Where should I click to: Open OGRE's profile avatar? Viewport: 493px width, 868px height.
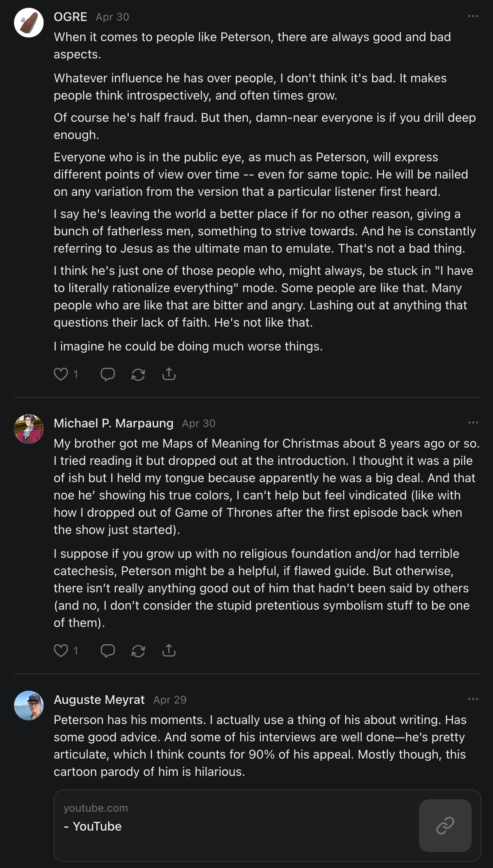click(x=29, y=23)
